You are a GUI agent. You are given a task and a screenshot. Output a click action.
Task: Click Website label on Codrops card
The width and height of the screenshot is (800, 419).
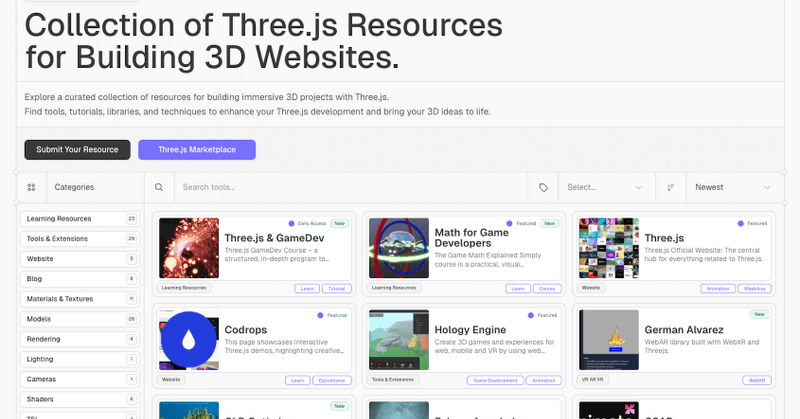[x=171, y=380]
